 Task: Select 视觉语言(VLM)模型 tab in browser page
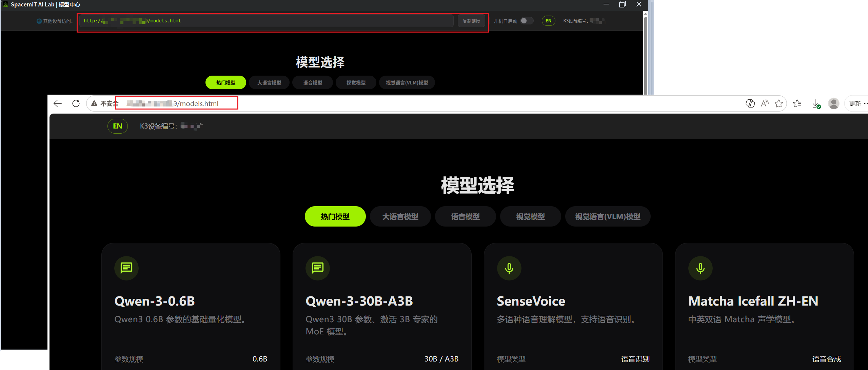click(x=608, y=216)
